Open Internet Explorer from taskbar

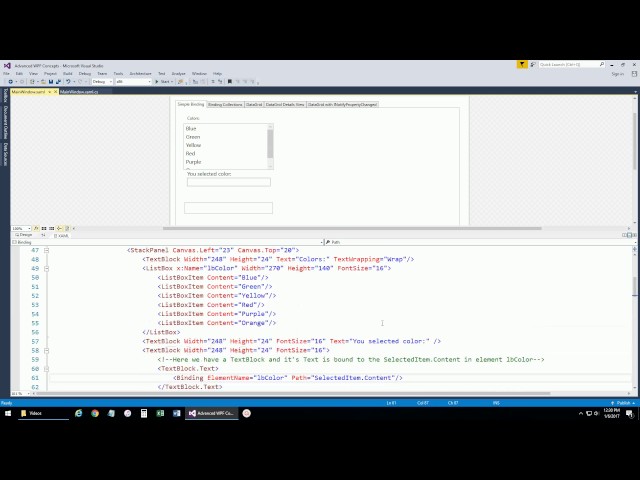coord(78,413)
